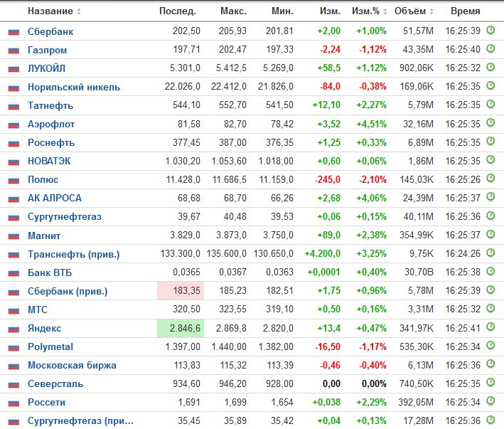This screenshot has width=504, height=429.
Task: Sort table by Изм.% column arrows
Action: click(385, 11)
